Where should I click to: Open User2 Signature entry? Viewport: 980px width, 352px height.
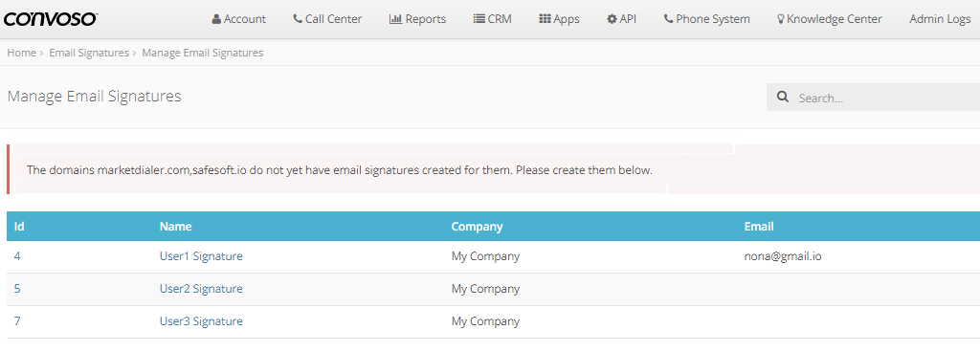[x=201, y=289]
